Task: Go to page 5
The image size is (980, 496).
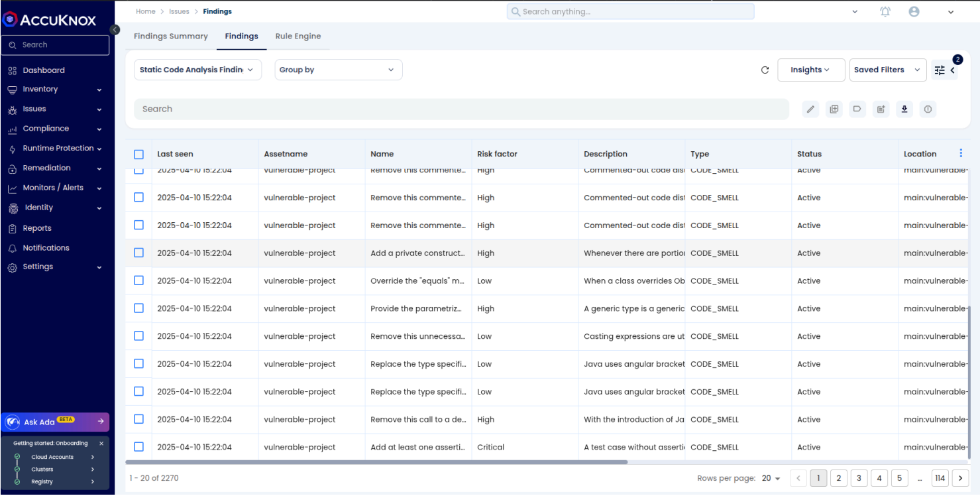Action: (x=899, y=478)
